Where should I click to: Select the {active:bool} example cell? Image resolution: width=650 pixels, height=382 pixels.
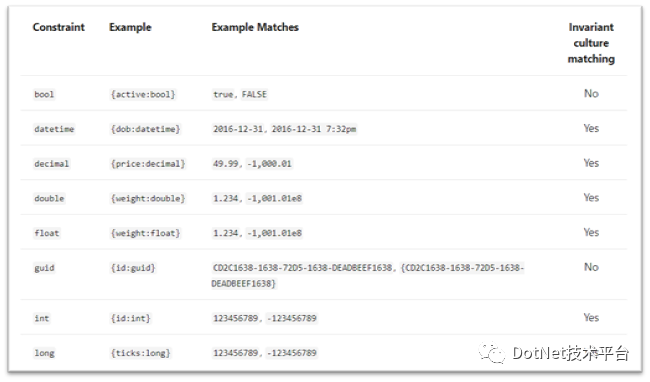click(x=143, y=94)
